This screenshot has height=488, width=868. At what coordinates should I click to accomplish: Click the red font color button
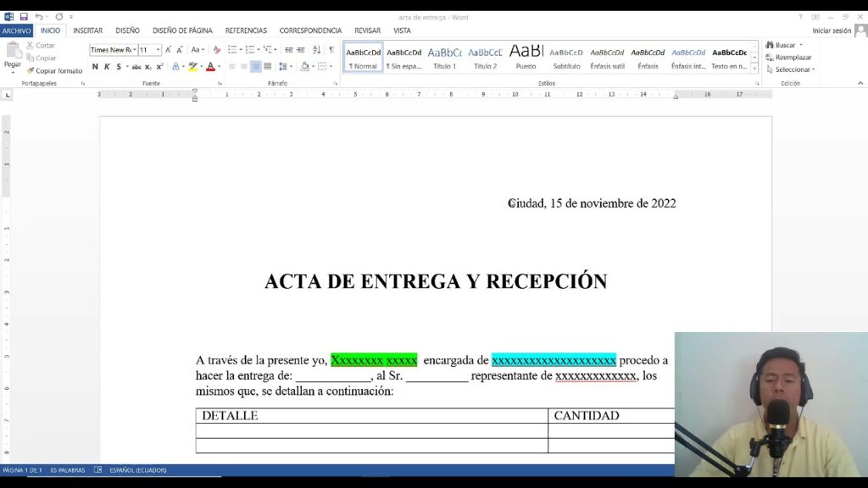point(210,66)
